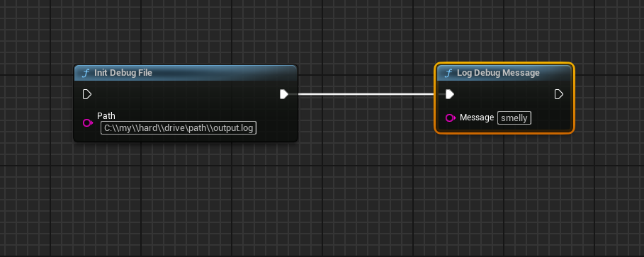Click the input execution pin on Init Debug File
The height and width of the screenshot is (257, 644).
(x=86, y=94)
